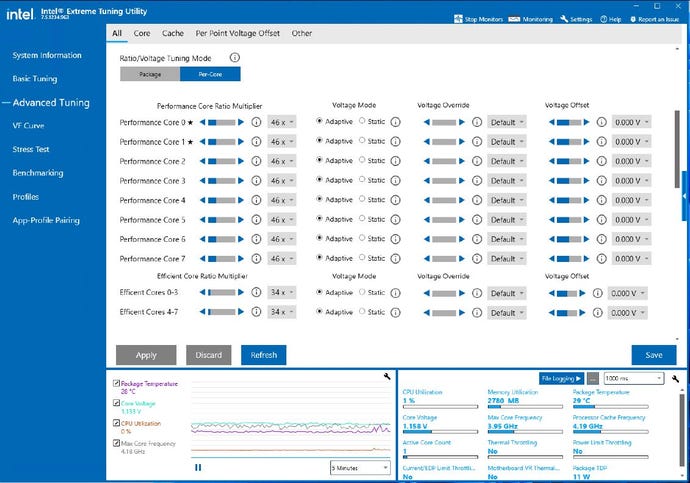Click the Apply button
Screen dimensions: 690x483
(146, 355)
